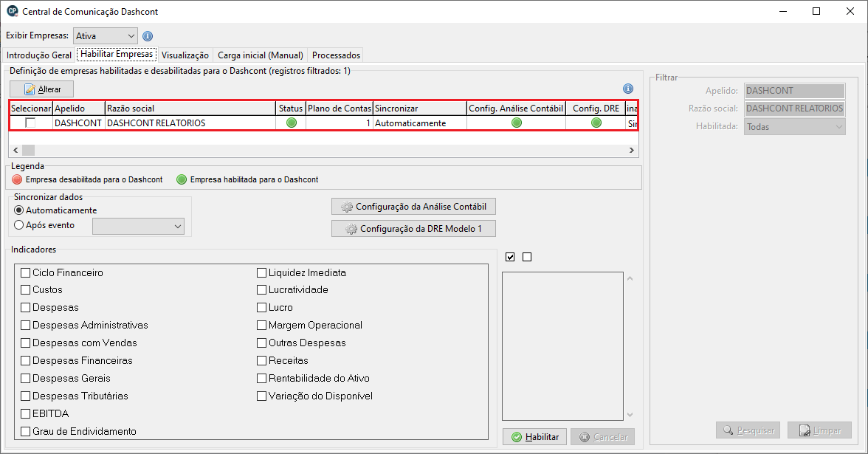This screenshot has height=454, width=868.
Task: Open Configuração da DRE Modelo 1
Action: 413,229
